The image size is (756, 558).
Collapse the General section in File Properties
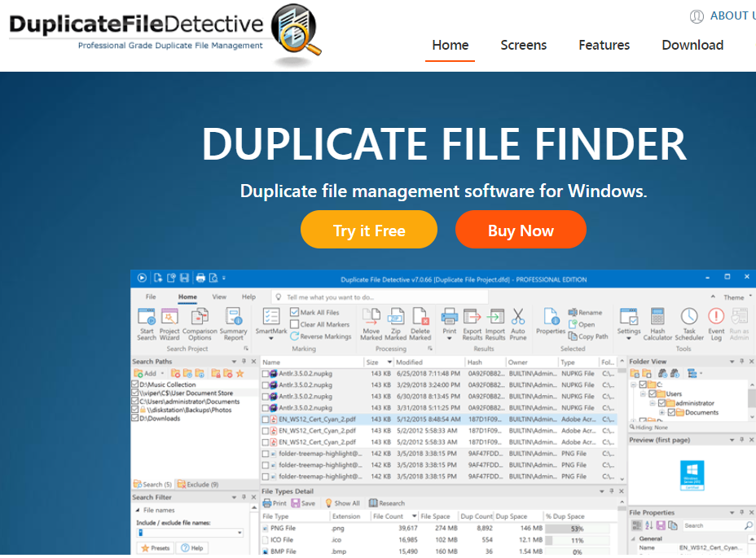[x=634, y=538]
